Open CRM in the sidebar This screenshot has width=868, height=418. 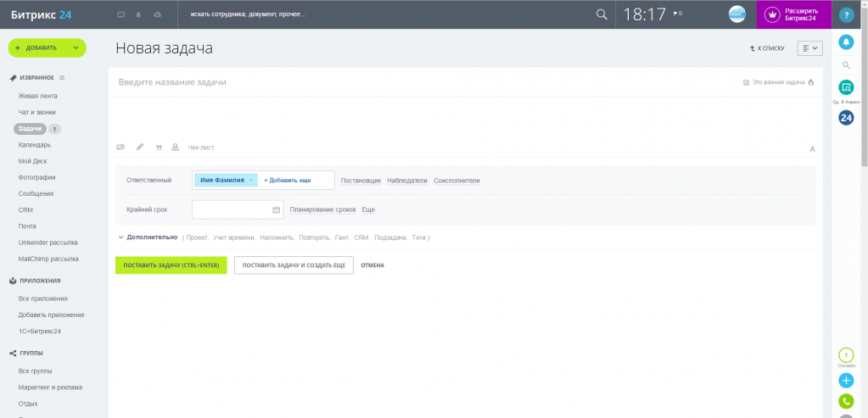click(25, 210)
